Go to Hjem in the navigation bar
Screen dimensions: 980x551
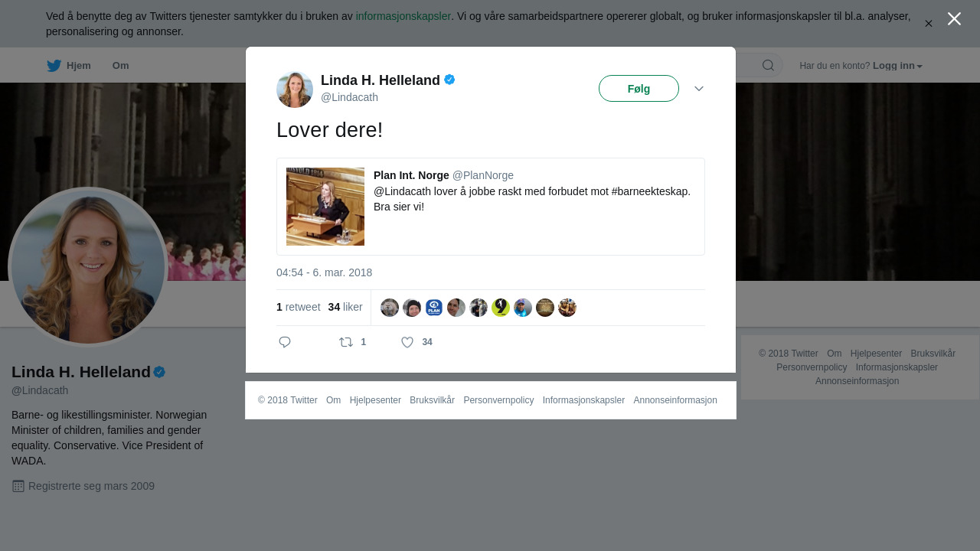click(x=78, y=66)
